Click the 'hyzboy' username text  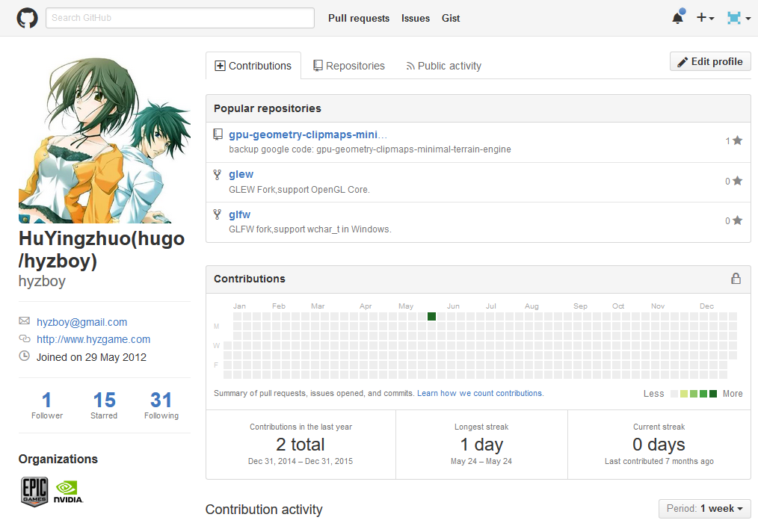click(x=42, y=281)
